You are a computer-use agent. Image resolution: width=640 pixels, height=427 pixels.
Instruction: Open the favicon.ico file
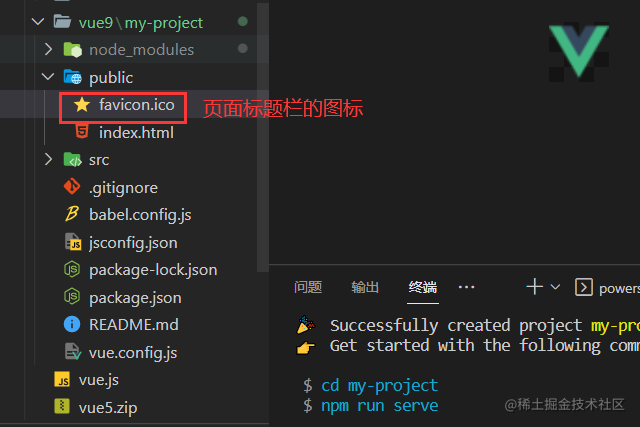[137, 105]
